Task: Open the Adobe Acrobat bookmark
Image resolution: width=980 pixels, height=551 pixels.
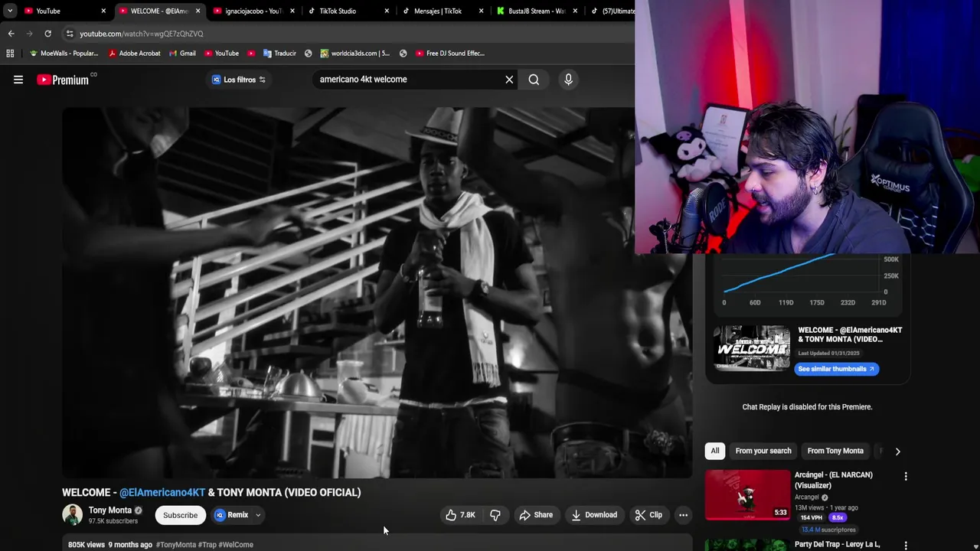Action: pos(134,54)
